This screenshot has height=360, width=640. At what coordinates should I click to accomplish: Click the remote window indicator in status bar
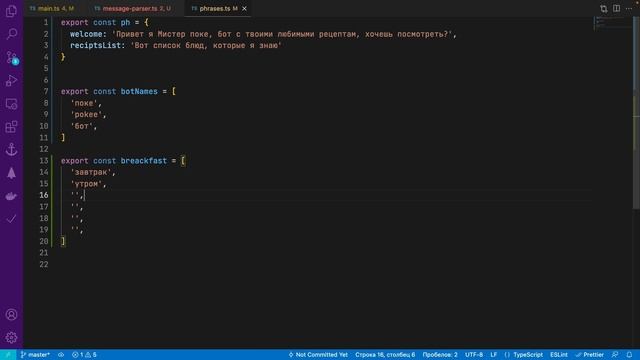click(x=8, y=355)
